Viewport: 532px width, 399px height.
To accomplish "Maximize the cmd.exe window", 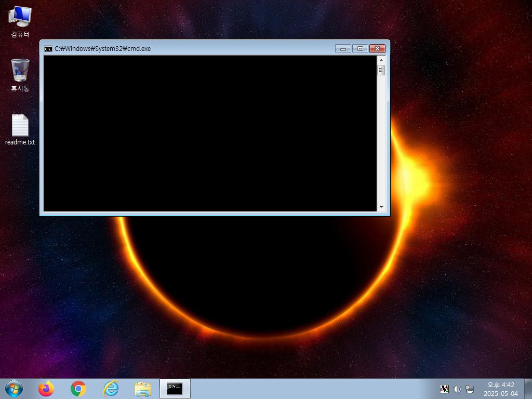I will (361, 48).
